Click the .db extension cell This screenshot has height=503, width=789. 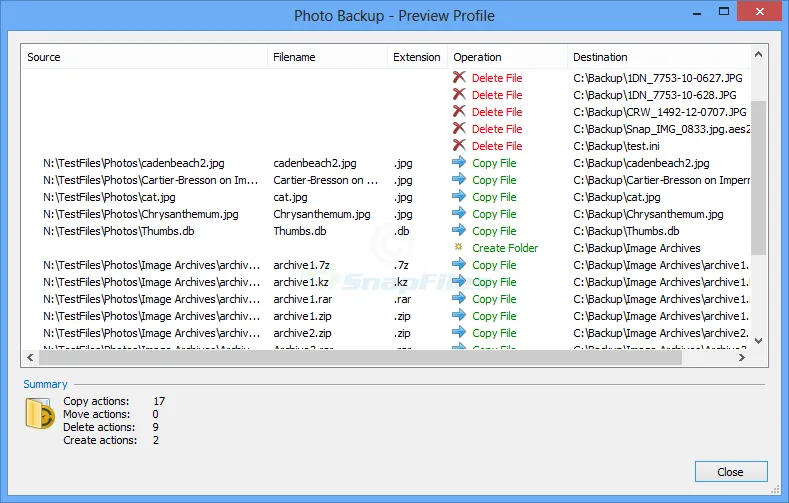(x=402, y=231)
